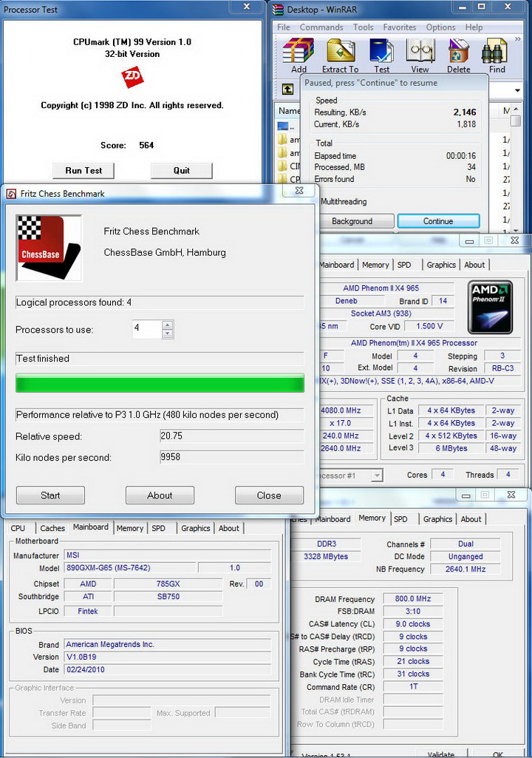Show more WinRAR toolbar buttons via chevron
This screenshot has width=532, height=758.
coord(517,38)
